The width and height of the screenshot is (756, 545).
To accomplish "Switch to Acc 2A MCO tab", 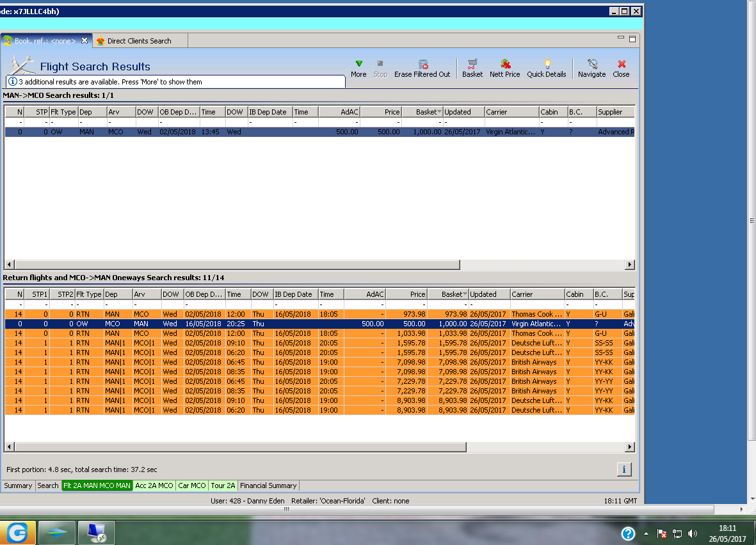I will [154, 486].
